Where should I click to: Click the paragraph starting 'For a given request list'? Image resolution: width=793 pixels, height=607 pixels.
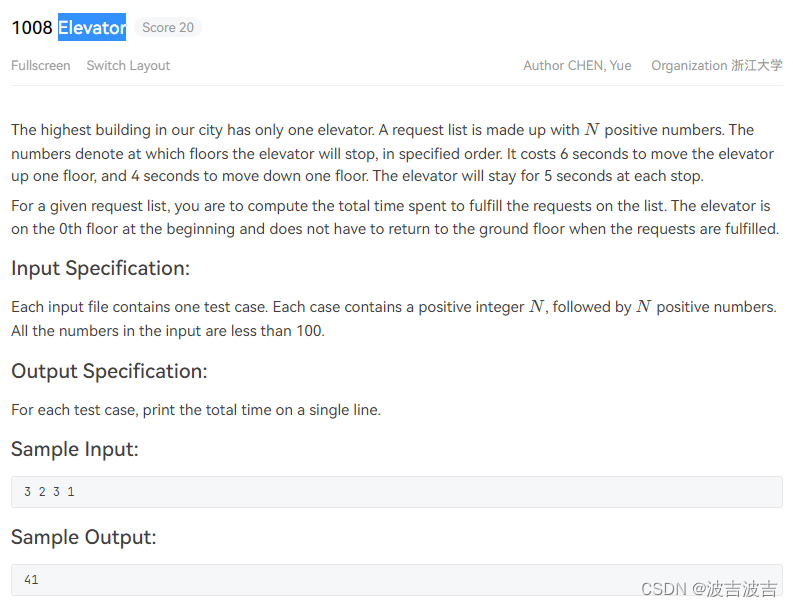click(x=395, y=218)
